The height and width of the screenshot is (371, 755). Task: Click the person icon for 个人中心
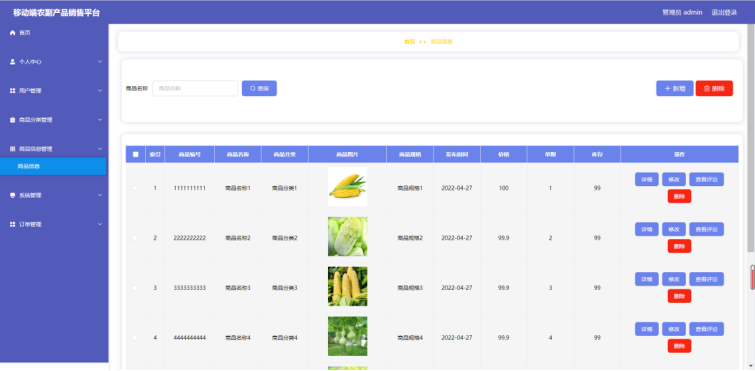[x=13, y=62]
